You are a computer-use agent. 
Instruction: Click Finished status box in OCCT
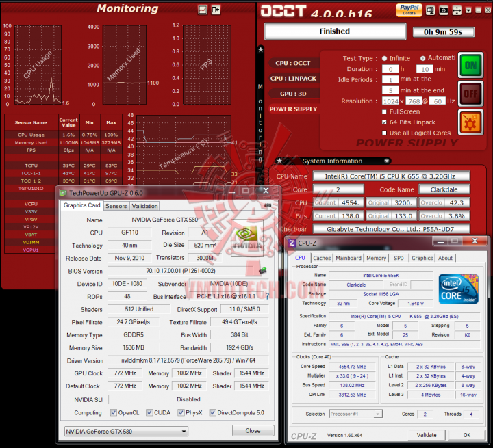335,31
